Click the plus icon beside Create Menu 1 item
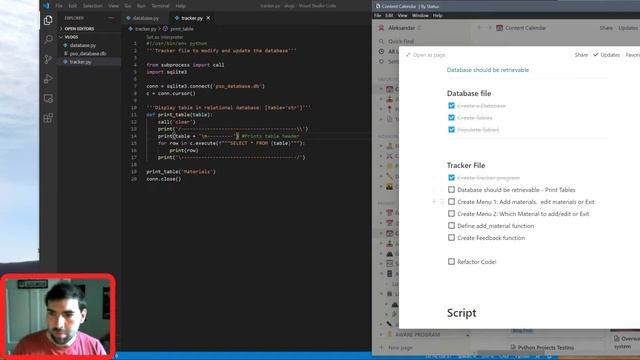The image size is (640, 360). [434, 202]
